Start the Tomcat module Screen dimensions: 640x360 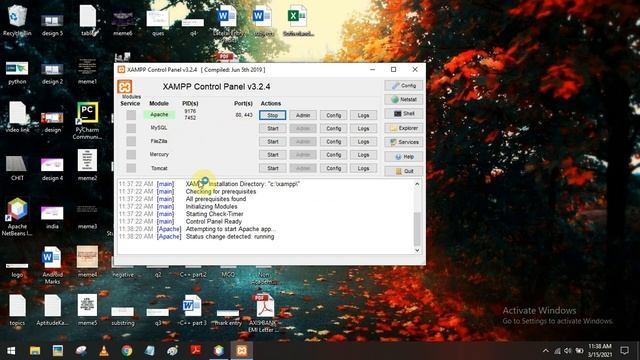tap(273, 168)
